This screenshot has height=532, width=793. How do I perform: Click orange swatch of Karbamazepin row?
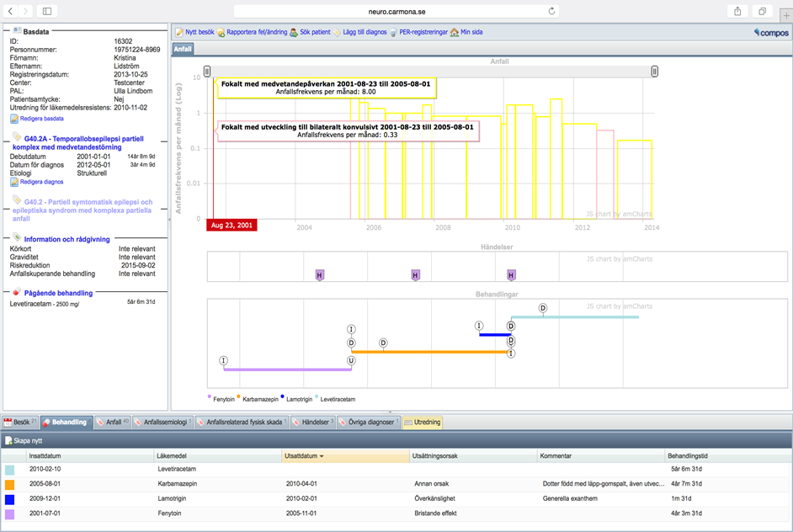[9, 485]
